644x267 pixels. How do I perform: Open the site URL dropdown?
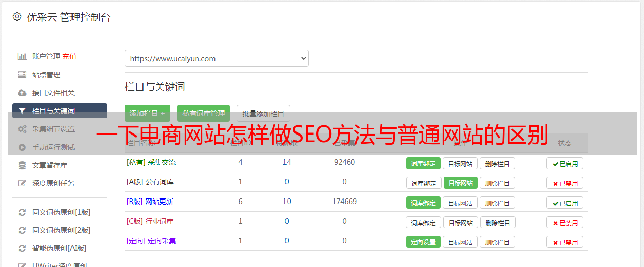217,58
